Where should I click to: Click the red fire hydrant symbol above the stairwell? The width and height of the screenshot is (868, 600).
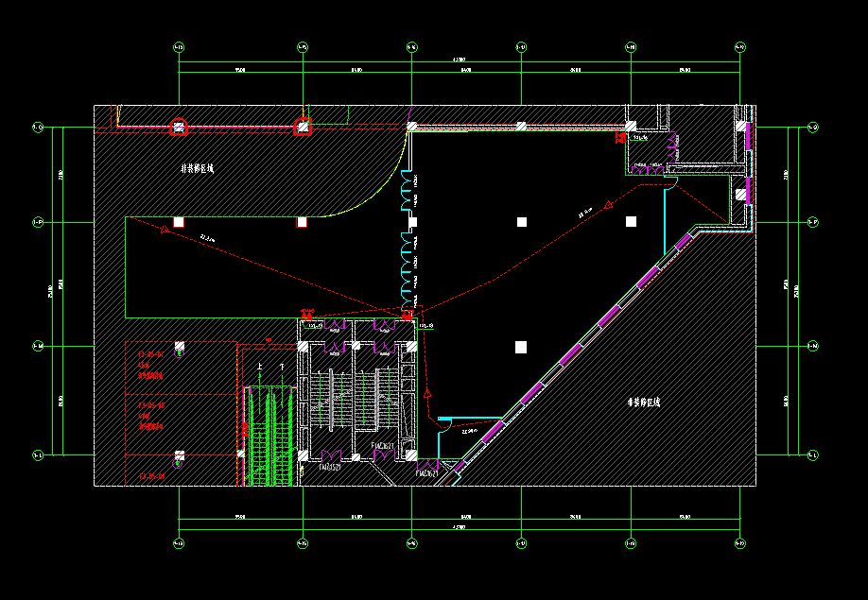coord(408,316)
